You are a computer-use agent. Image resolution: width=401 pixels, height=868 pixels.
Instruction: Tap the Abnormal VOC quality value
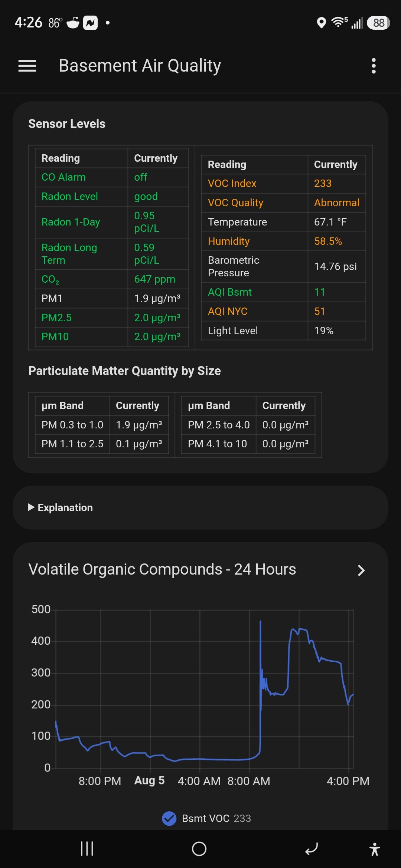(336, 203)
